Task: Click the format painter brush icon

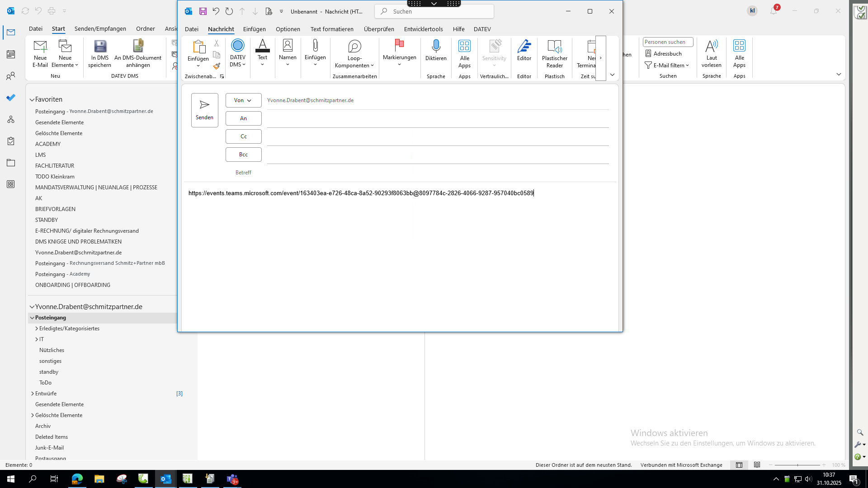Action: point(217,66)
